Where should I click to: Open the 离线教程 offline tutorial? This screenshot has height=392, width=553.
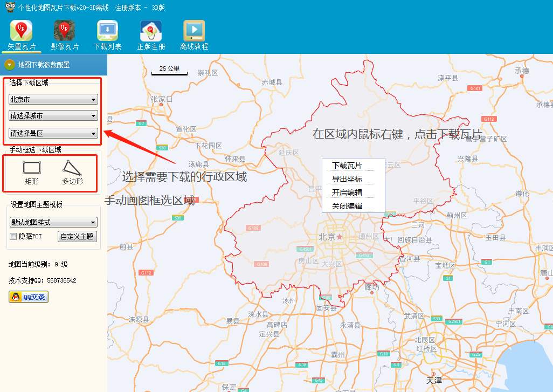pyautogui.click(x=194, y=35)
